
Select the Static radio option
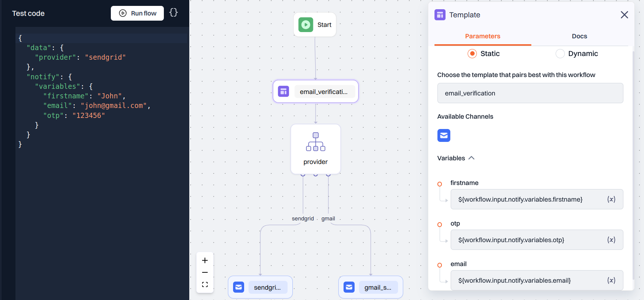[x=472, y=53]
